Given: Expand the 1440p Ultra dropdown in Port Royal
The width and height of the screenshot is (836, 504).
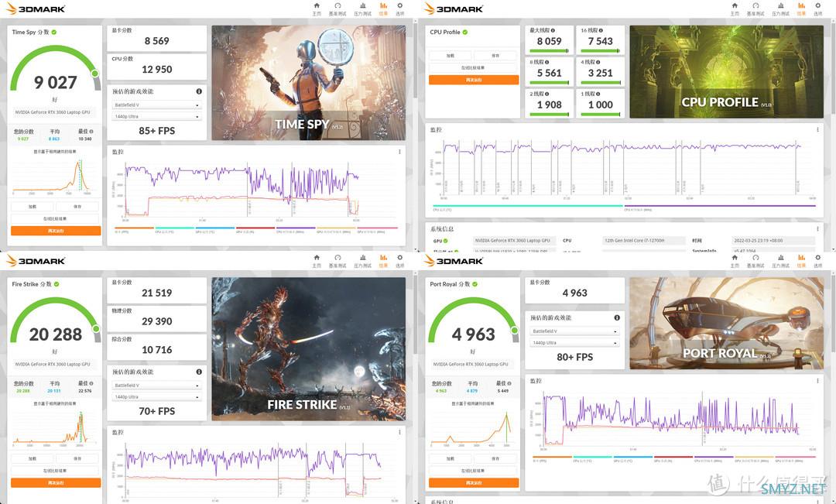Looking at the screenshot, I should pyautogui.click(x=574, y=343).
